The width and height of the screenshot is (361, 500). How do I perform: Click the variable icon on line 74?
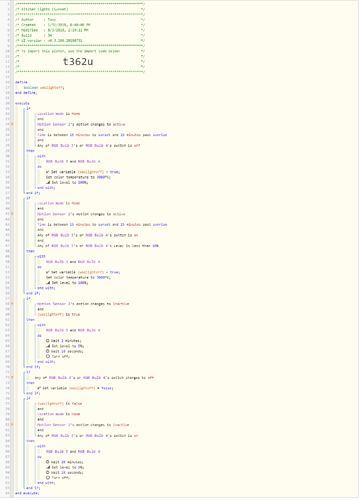pyautogui.click(x=39, y=388)
